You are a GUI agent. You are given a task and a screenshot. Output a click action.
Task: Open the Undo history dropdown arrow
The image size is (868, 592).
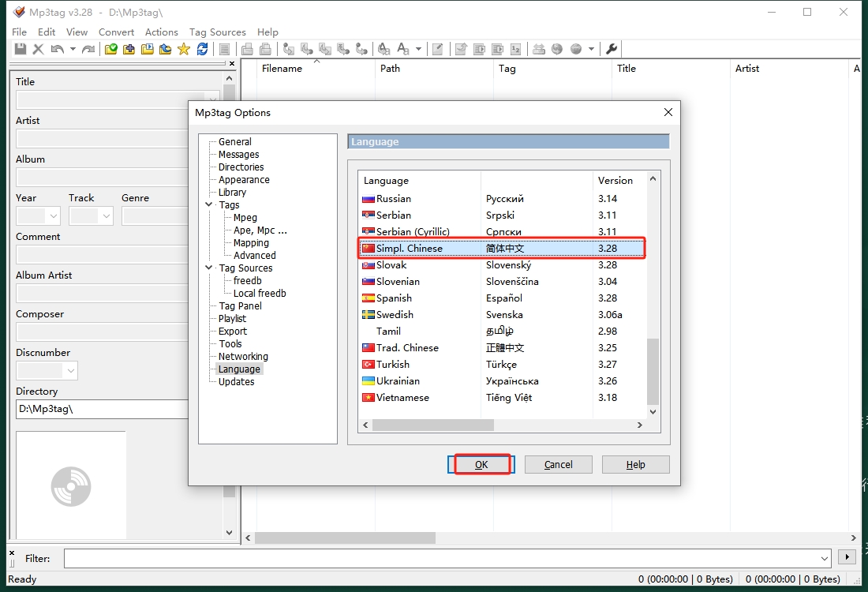click(73, 49)
